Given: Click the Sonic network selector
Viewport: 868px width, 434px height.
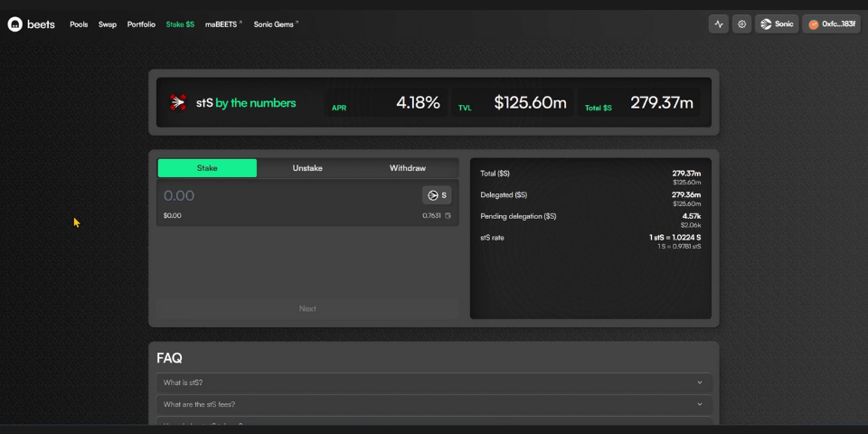Looking at the screenshot, I should click(x=777, y=24).
